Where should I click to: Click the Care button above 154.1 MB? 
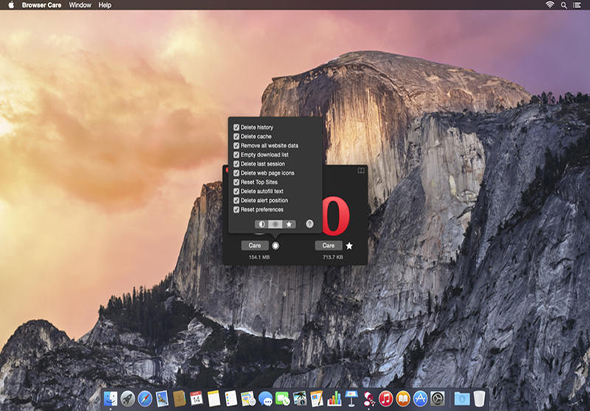(x=255, y=245)
